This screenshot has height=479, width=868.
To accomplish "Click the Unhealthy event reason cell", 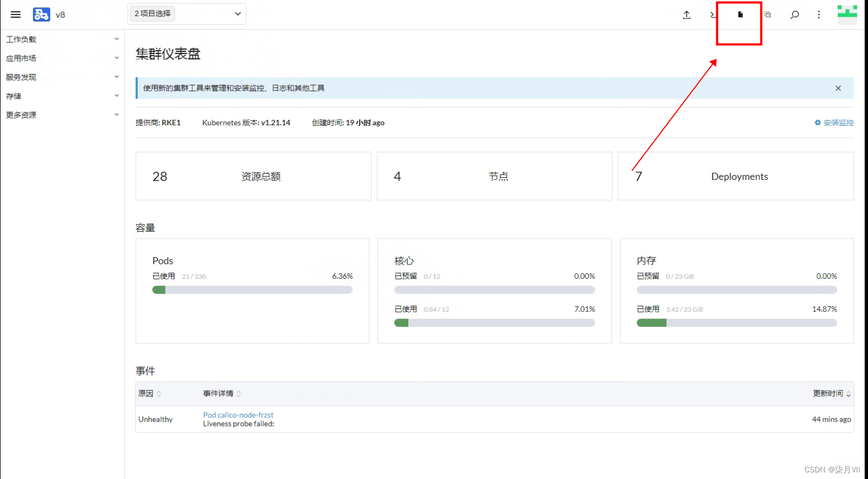I will tap(156, 419).
